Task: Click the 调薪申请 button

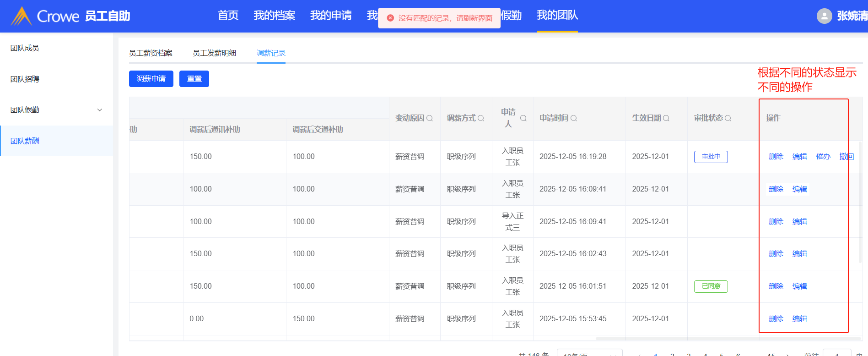Action: tap(151, 79)
